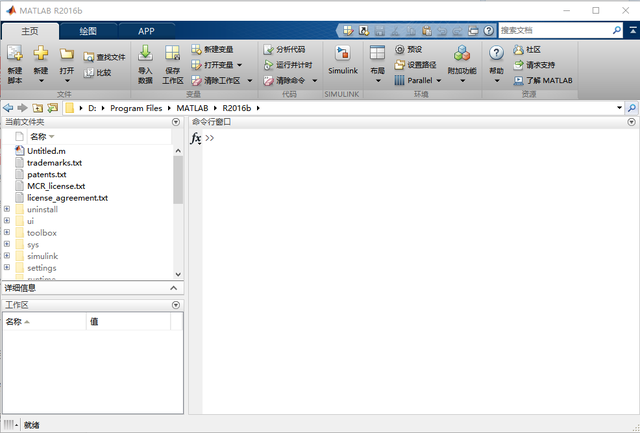Open Workspace (工作区) panel actions menu

(x=176, y=305)
